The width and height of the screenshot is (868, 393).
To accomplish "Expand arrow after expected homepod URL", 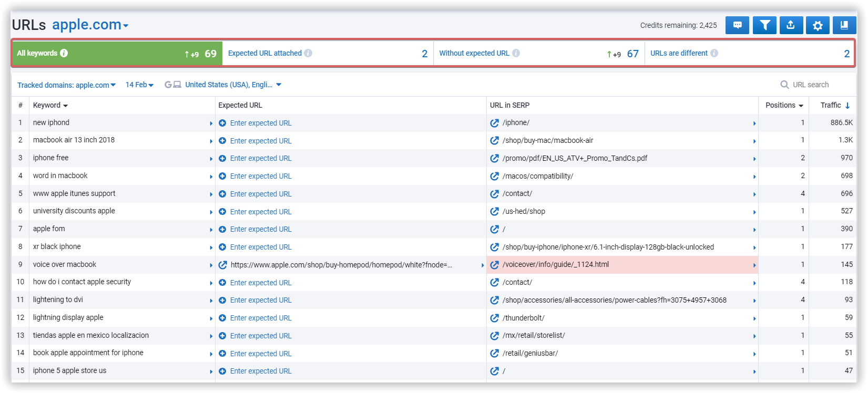I will tap(483, 265).
